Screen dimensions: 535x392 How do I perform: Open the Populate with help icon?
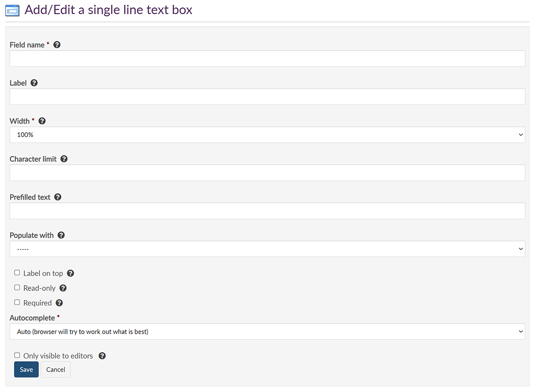click(61, 235)
